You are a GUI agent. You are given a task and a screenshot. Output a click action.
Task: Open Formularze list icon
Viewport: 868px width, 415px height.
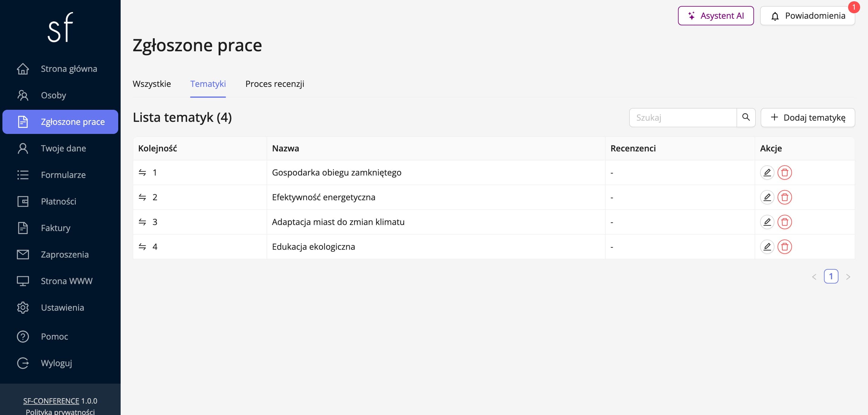pos(23,175)
